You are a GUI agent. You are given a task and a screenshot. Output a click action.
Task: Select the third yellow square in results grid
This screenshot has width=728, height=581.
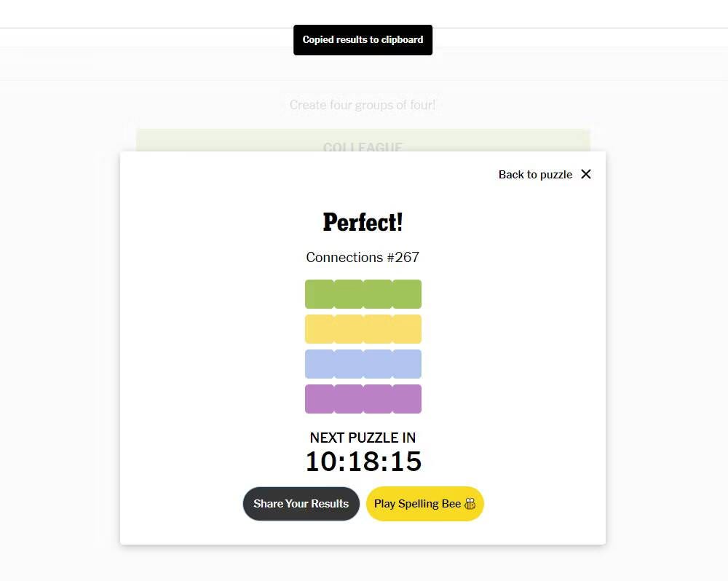(378, 329)
